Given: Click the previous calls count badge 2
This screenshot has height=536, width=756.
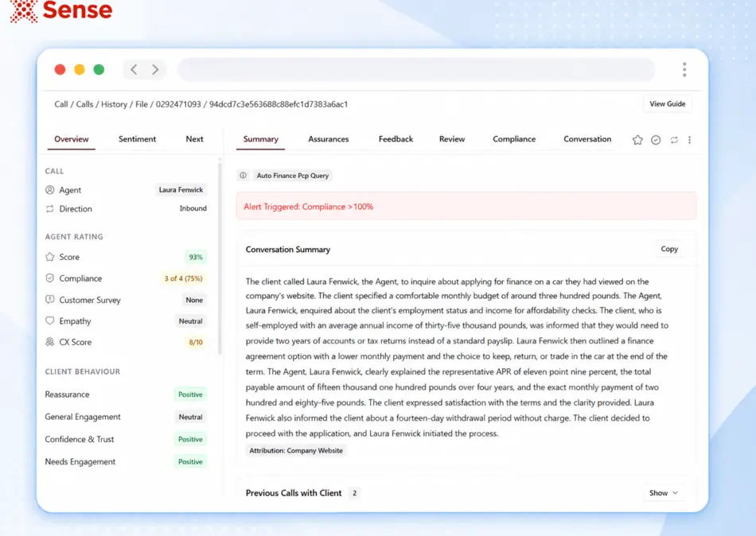Looking at the screenshot, I should pos(354,493).
